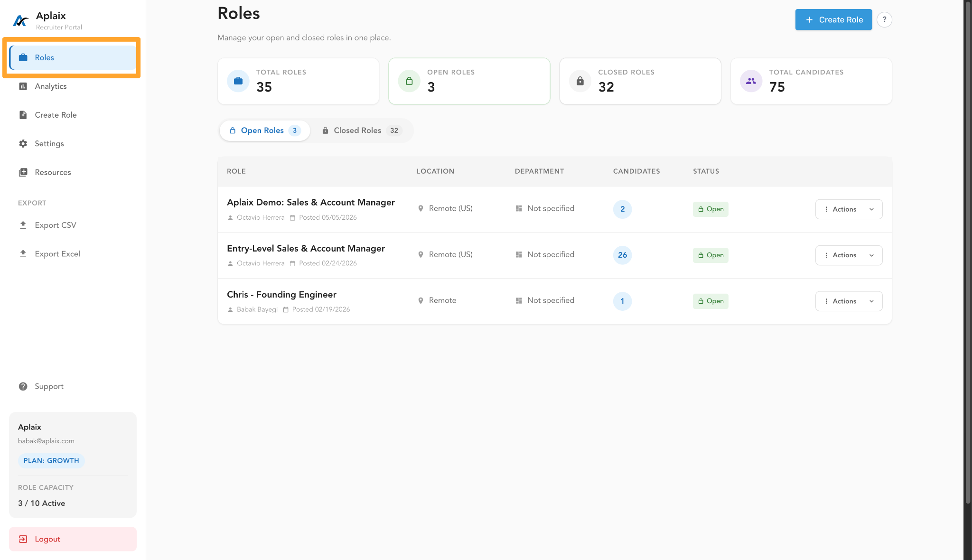Click Open status badge for Aplaix Demo role
972x560 pixels.
[710, 209]
